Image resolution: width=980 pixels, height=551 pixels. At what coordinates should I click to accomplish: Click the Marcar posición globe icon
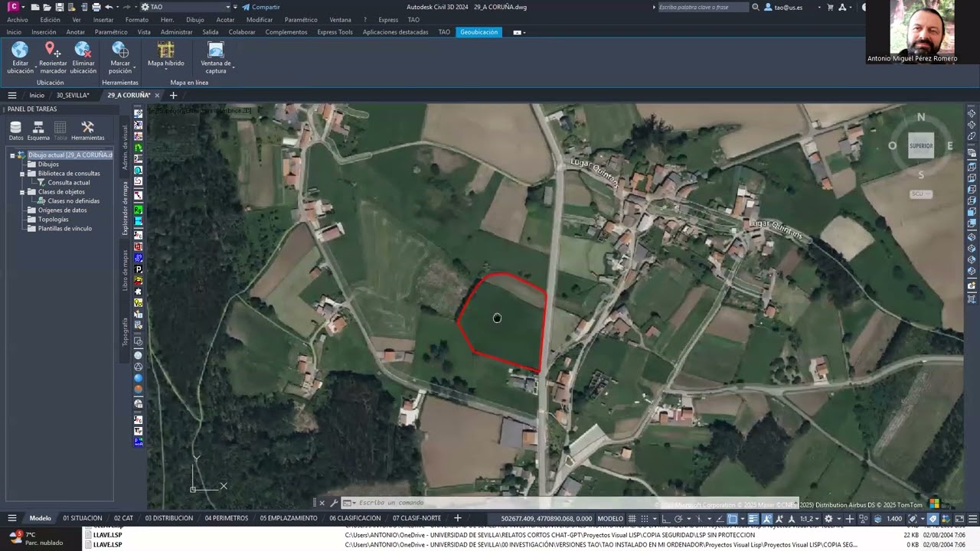coord(120,50)
